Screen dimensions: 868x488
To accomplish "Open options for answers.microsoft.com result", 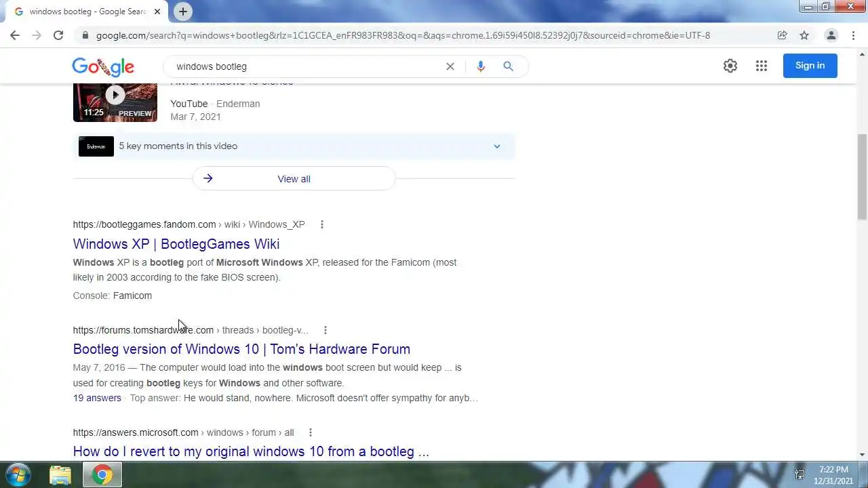I will (311, 432).
